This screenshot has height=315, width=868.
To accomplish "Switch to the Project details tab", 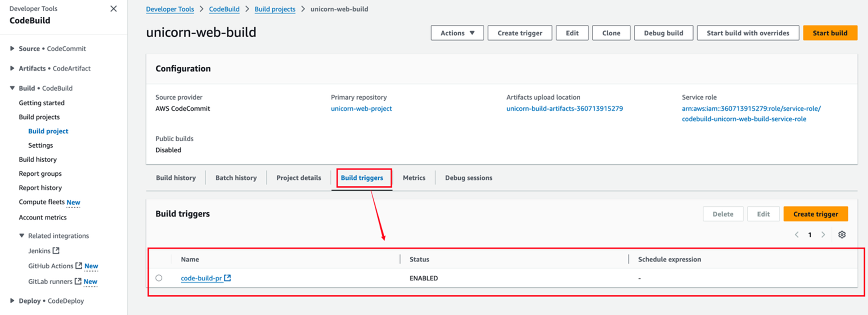I will tap(299, 178).
